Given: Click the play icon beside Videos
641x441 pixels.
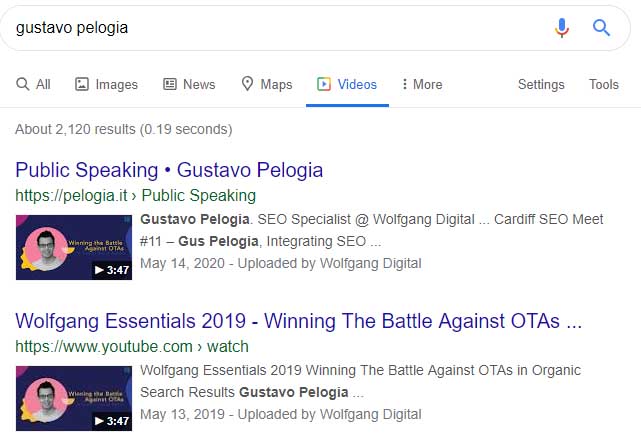Looking at the screenshot, I should 324,84.
